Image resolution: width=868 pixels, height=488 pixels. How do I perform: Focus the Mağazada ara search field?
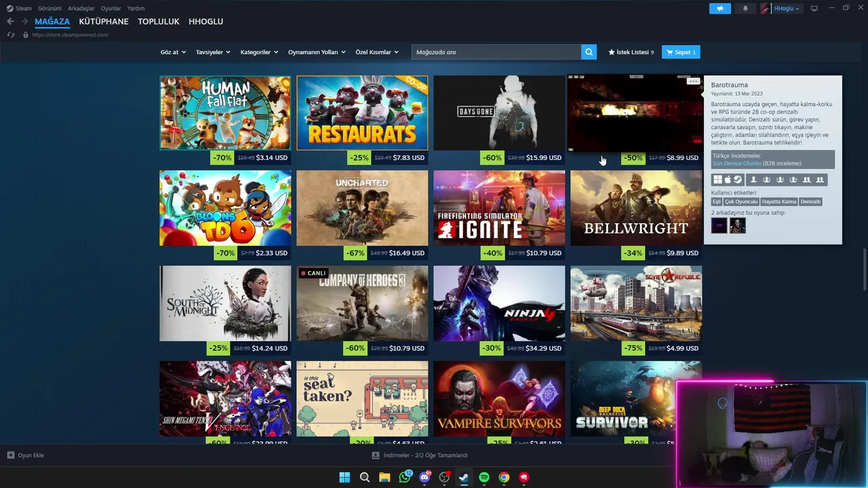[x=496, y=52]
